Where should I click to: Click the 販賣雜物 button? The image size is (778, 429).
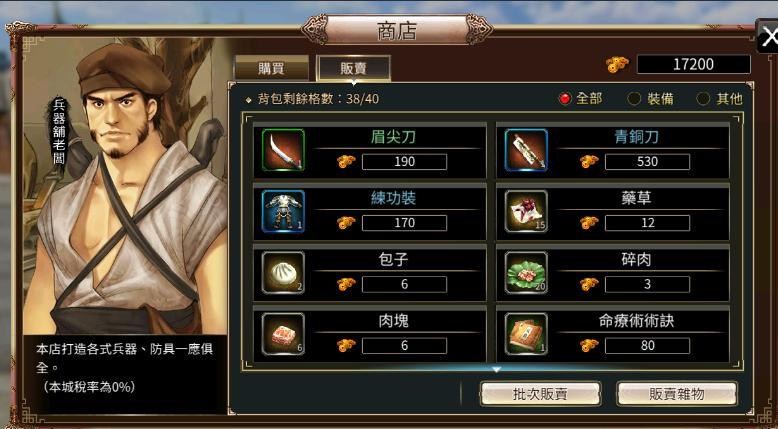677,394
